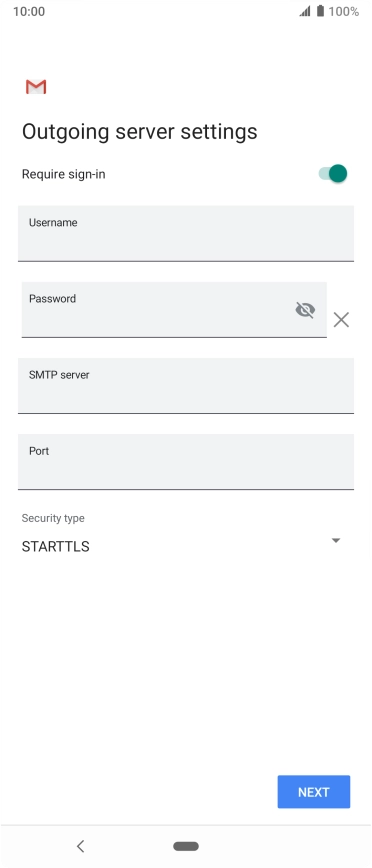The width and height of the screenshot is (372, 868).
Task: Tap the 100% battery percentage text
Action: [x=344, y=11]
